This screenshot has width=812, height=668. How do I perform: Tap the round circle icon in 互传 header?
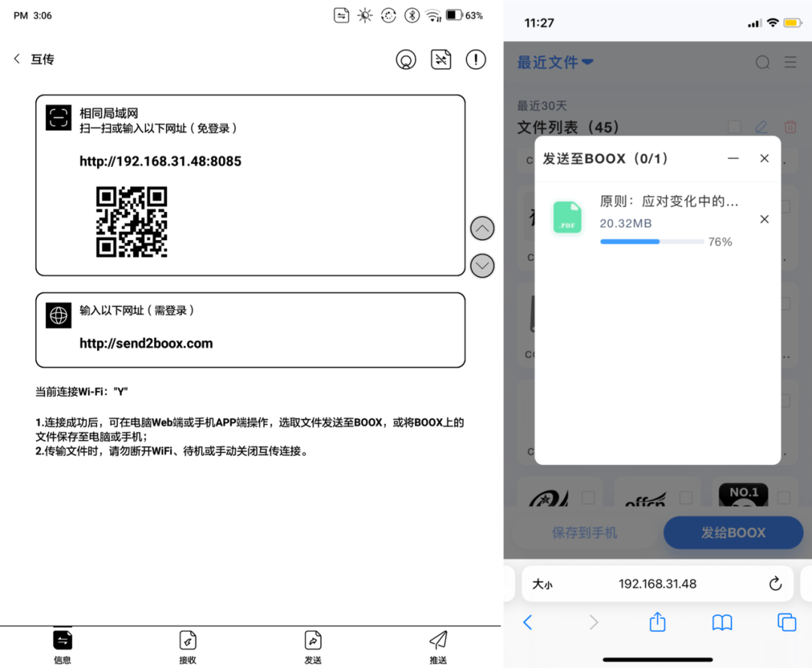coord(406,59)
